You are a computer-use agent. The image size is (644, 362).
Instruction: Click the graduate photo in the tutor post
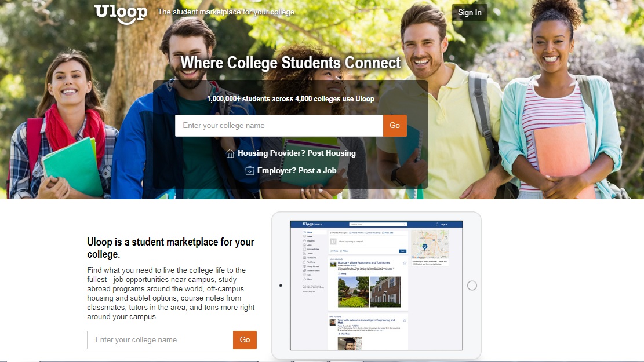pos(350,343)
